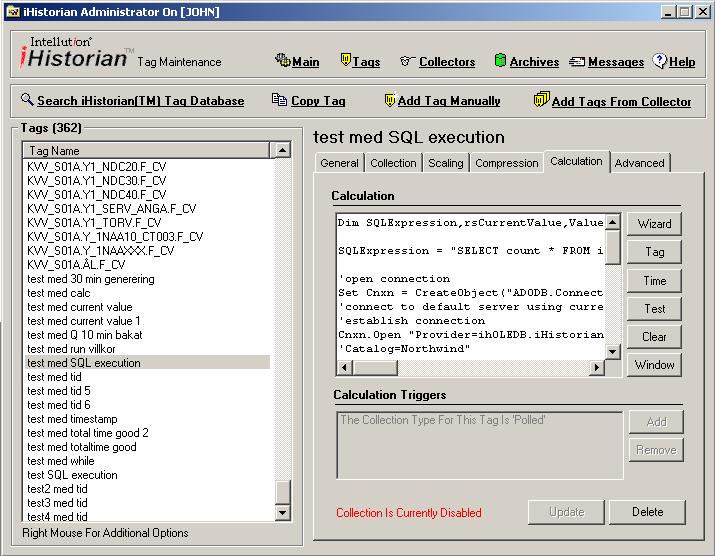The width and height of the screenshot is (715, 556).
Task: Open the Main page link
Action: point(306,62)
